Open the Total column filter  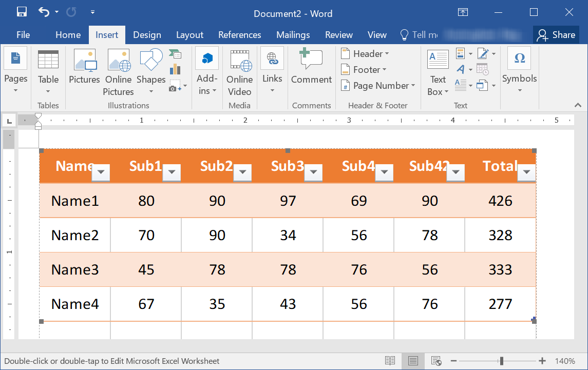click(526, 173)
